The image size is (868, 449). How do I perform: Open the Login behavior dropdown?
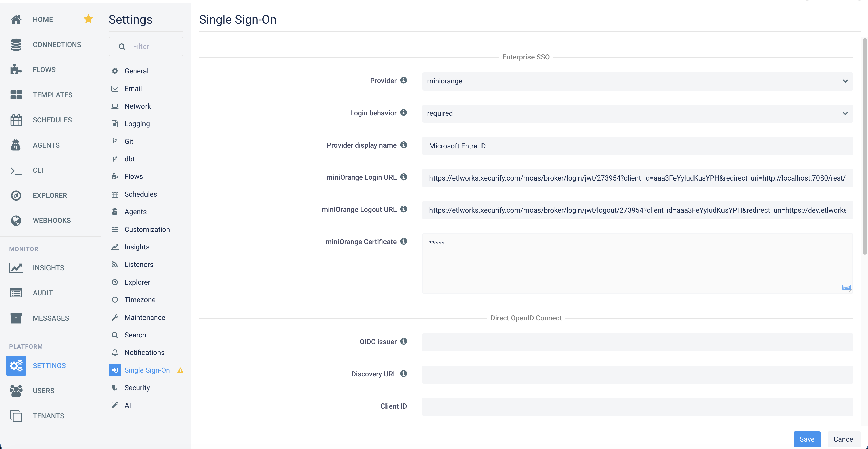click(x=637, y=114)
